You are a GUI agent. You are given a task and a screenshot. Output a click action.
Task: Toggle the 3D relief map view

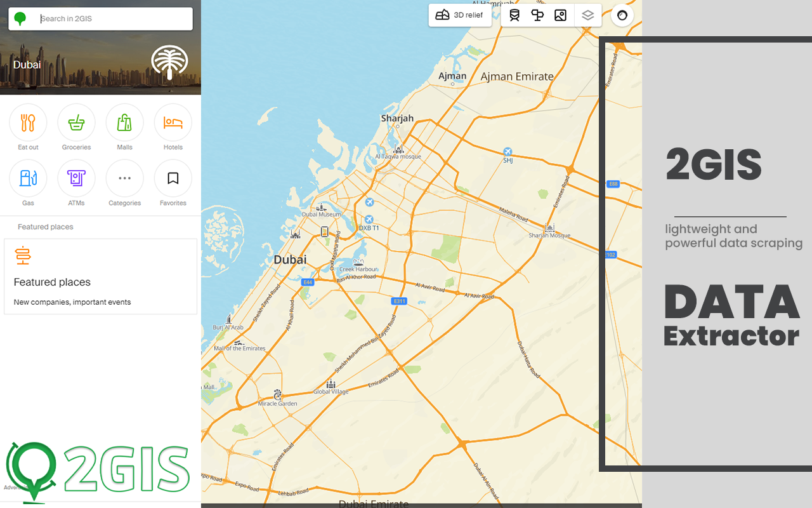(x=460, y=15)
